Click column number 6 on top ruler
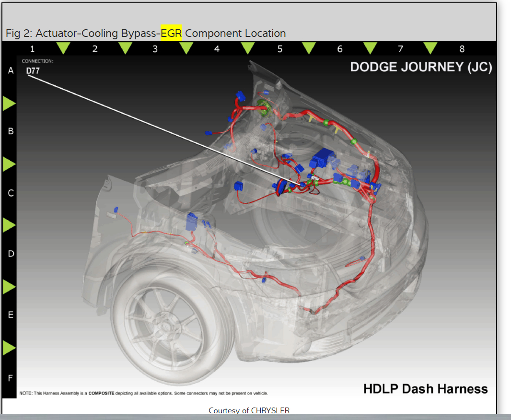The image size is (511, 420). (x=340, y=49)
